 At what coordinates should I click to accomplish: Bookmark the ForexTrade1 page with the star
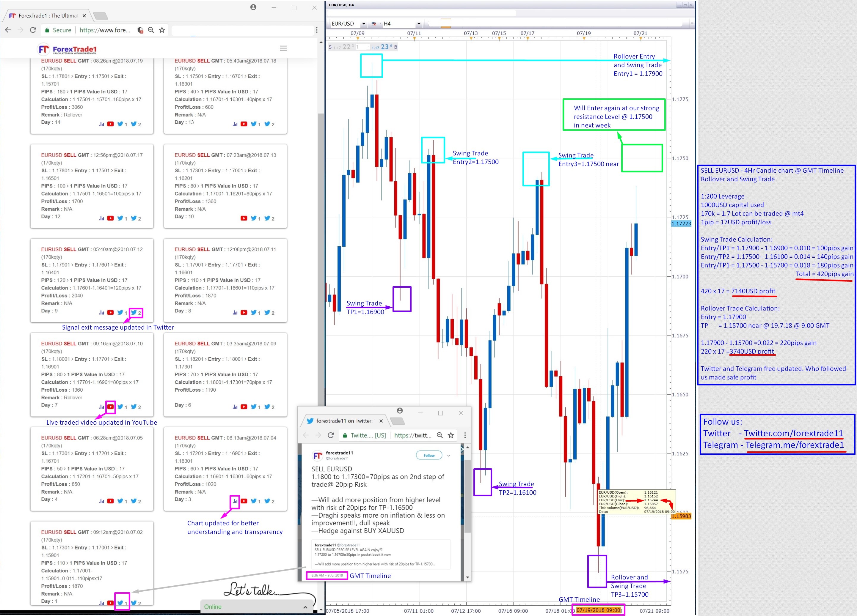(x=162, y=30)
